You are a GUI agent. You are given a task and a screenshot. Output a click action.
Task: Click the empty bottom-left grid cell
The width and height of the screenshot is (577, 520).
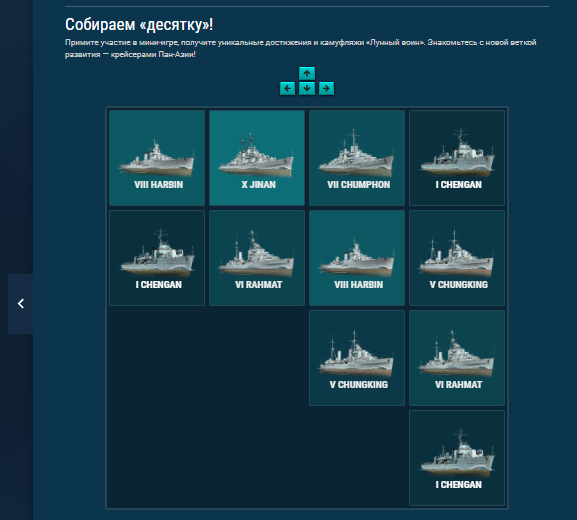(x=157, y=458)
